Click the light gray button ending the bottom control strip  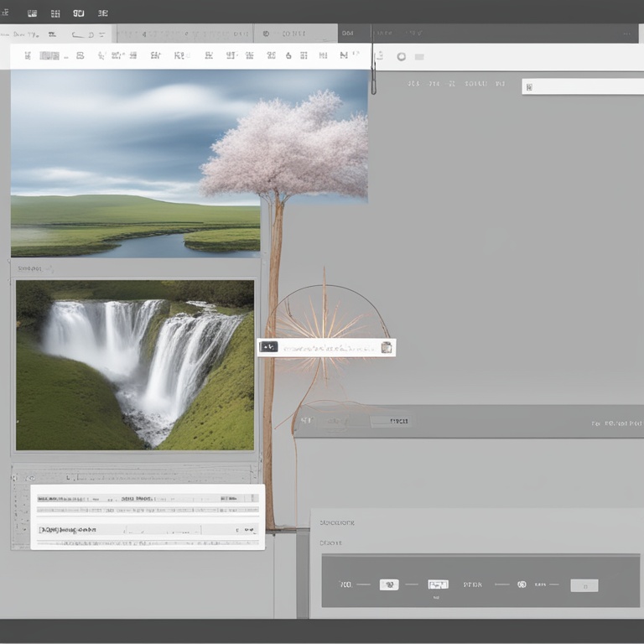pyautogui.click(x=584, y=585)
